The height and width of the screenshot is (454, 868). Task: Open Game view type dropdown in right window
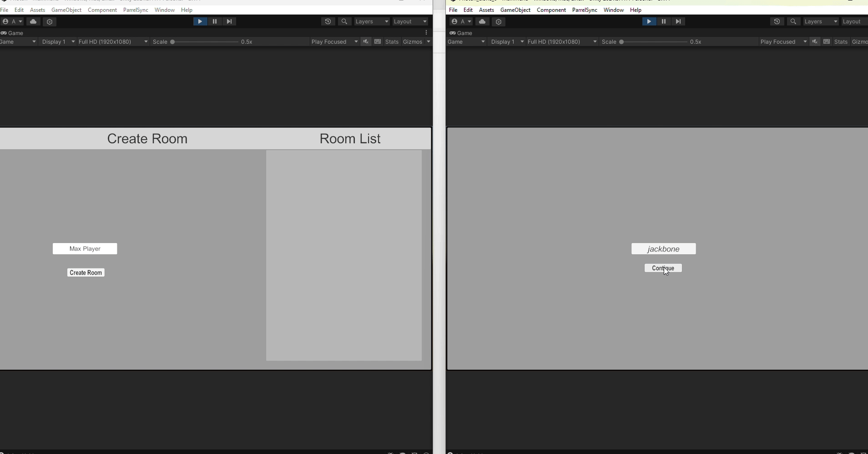tap(466, 41)
